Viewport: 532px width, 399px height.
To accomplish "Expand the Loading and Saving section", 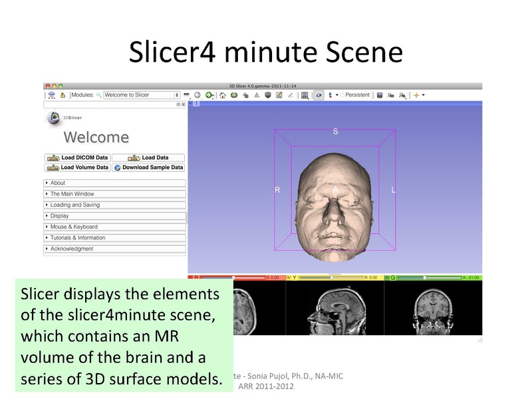I will (114, 205).
